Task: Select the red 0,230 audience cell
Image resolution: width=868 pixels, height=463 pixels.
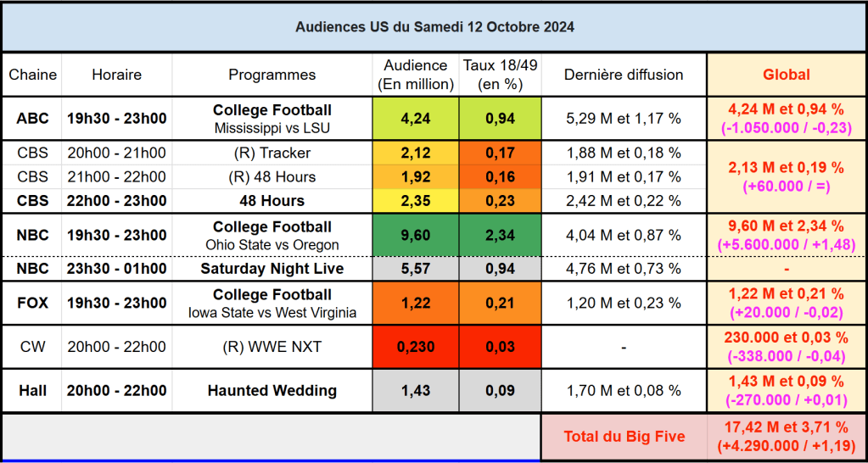Action: [x=416, y=348]
